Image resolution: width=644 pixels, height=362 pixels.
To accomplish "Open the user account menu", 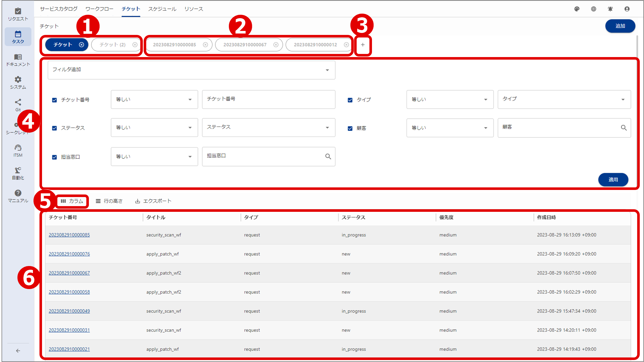I will [x=627, y=9].
